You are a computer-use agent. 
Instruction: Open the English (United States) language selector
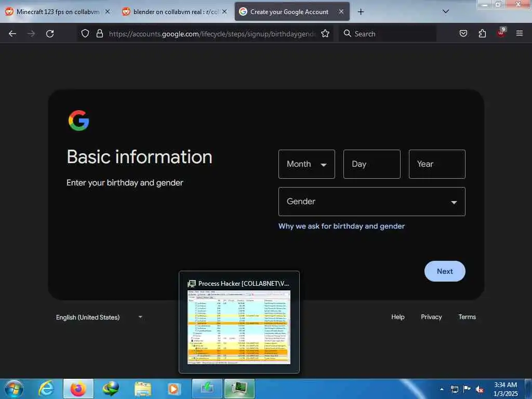99,317
